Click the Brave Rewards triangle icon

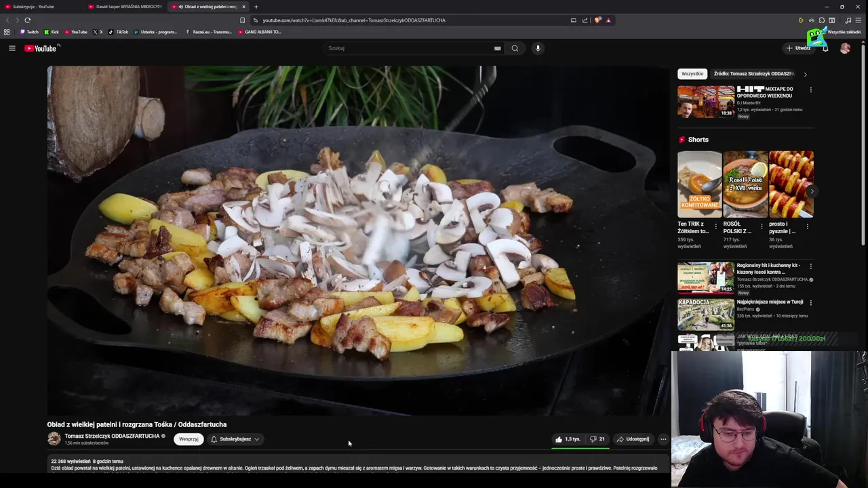coord(608,20)
